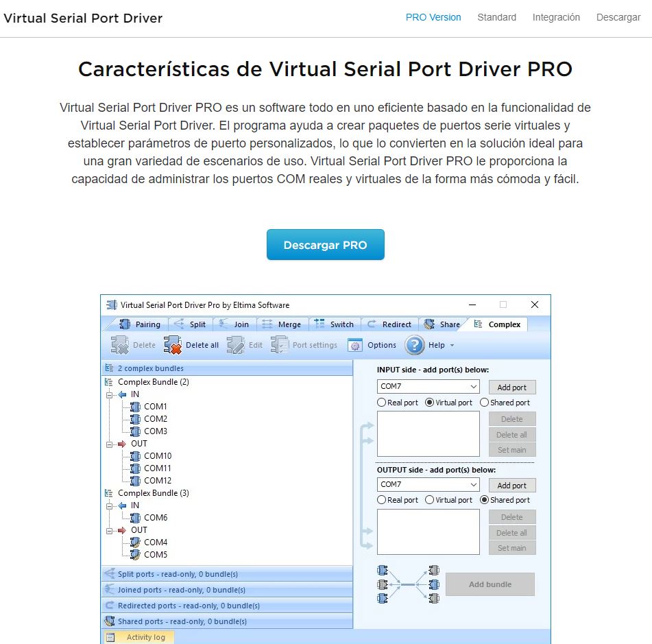Select COM6 in the bundle tree
The image size is (652, 644).
156,518
